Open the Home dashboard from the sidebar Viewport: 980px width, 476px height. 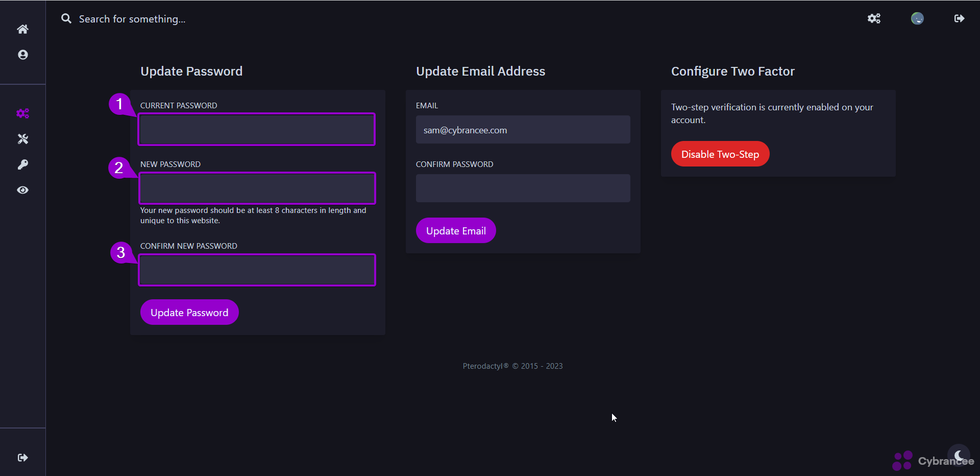pos(22,29)
